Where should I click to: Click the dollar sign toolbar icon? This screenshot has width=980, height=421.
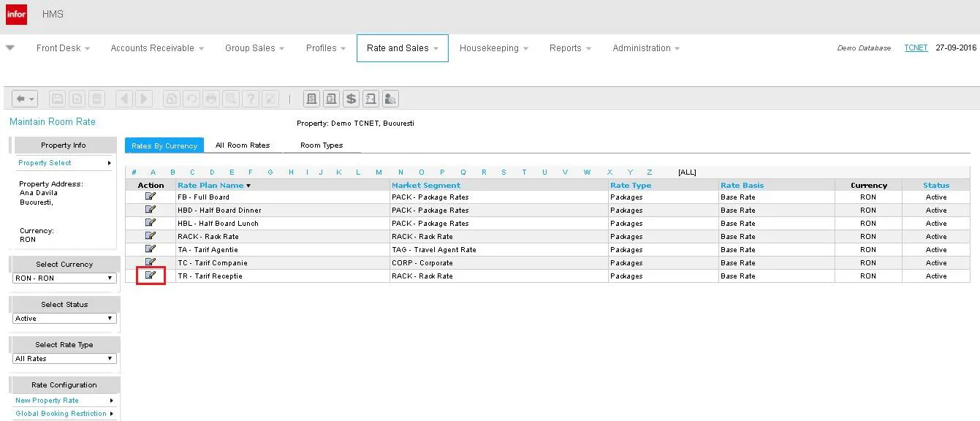pos(351,99)
